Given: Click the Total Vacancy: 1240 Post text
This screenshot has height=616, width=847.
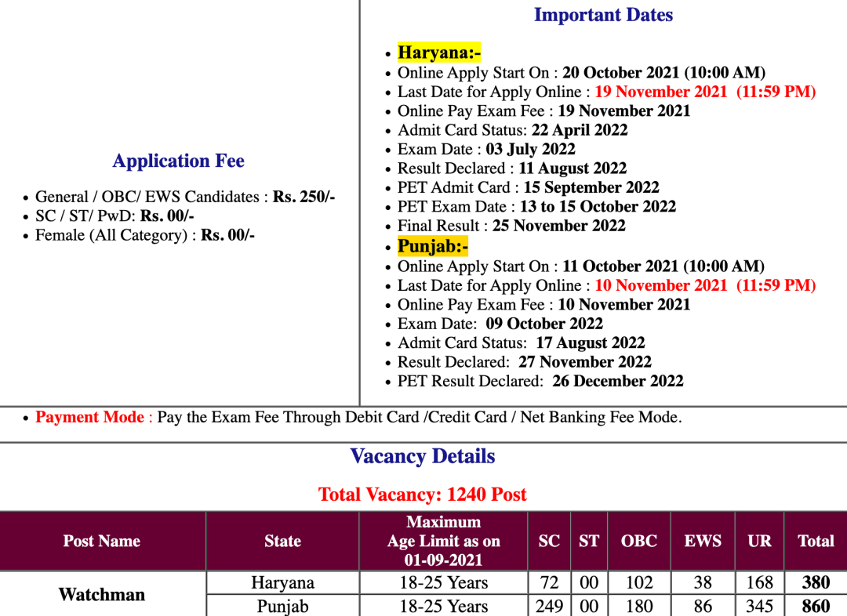Looking at the screenshot, I should [x=422, y=495].
